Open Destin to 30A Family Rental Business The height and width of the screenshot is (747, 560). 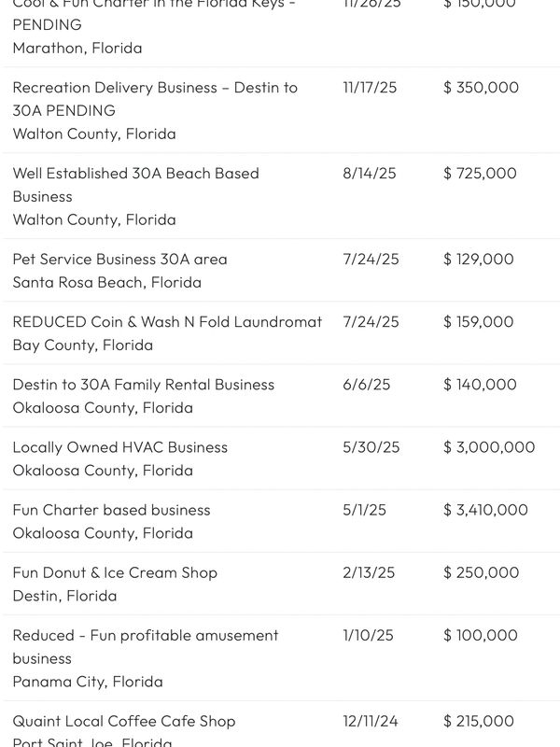(143, 384)
